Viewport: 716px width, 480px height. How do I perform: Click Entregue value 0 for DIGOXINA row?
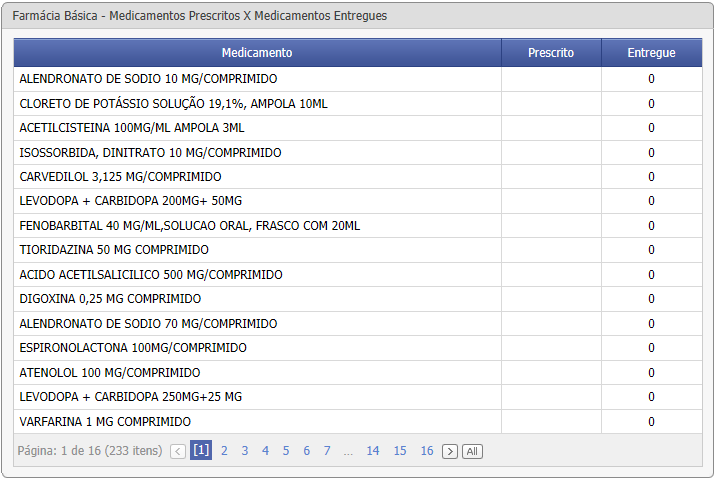point(652,299)
